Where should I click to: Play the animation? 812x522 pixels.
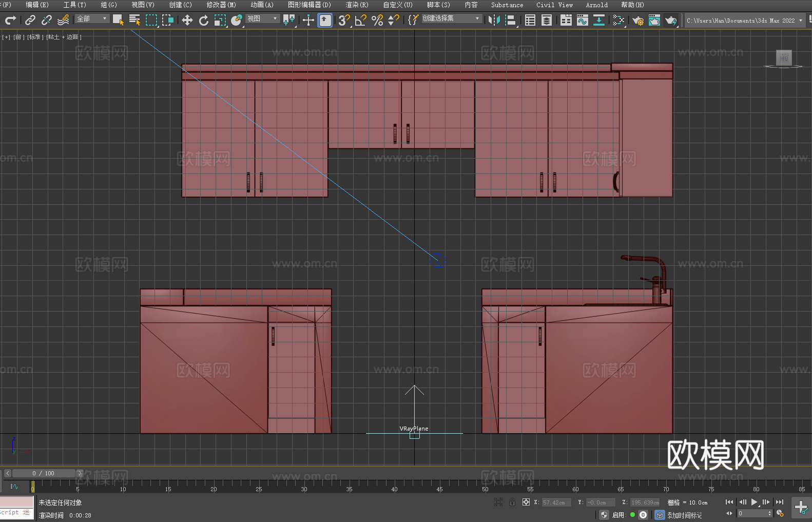755,502
